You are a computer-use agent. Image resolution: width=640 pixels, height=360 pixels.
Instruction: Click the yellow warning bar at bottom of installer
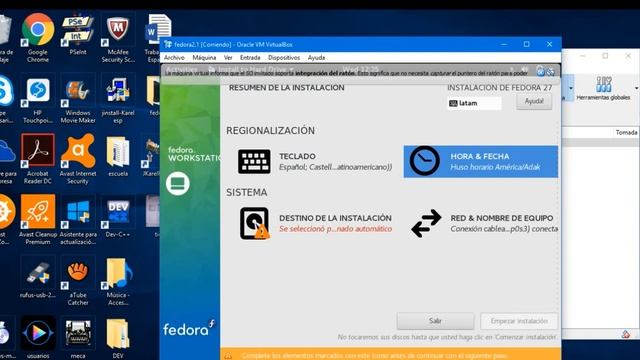391,354
